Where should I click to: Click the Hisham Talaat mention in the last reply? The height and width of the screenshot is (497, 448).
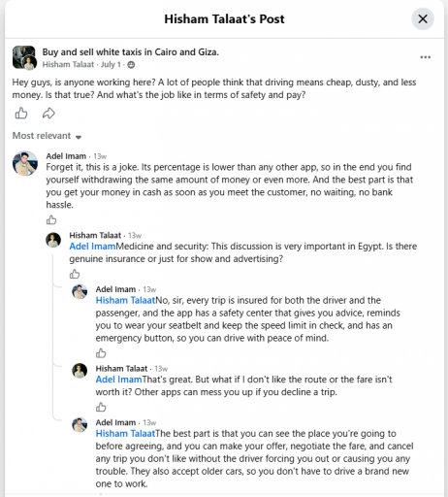tap(125, 433)
